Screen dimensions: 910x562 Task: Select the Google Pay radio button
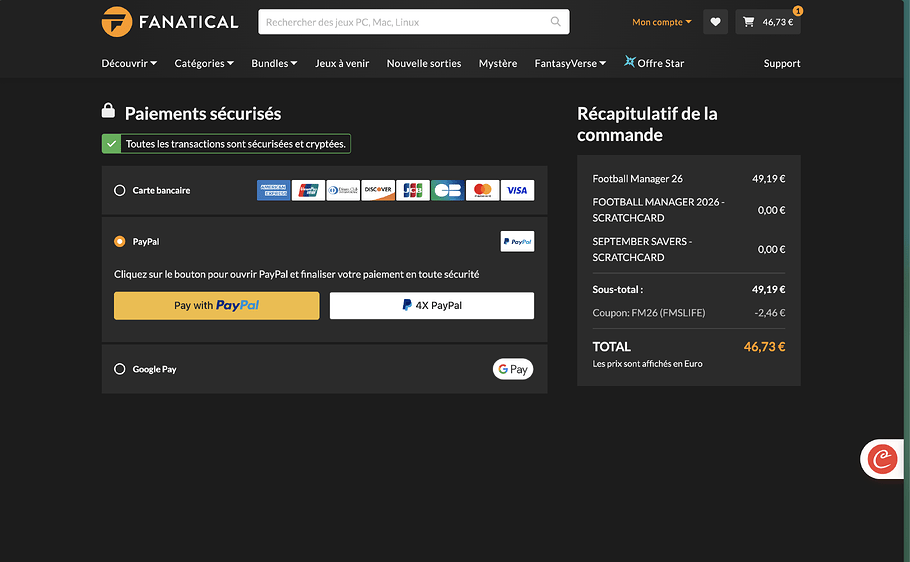(120, 369)
